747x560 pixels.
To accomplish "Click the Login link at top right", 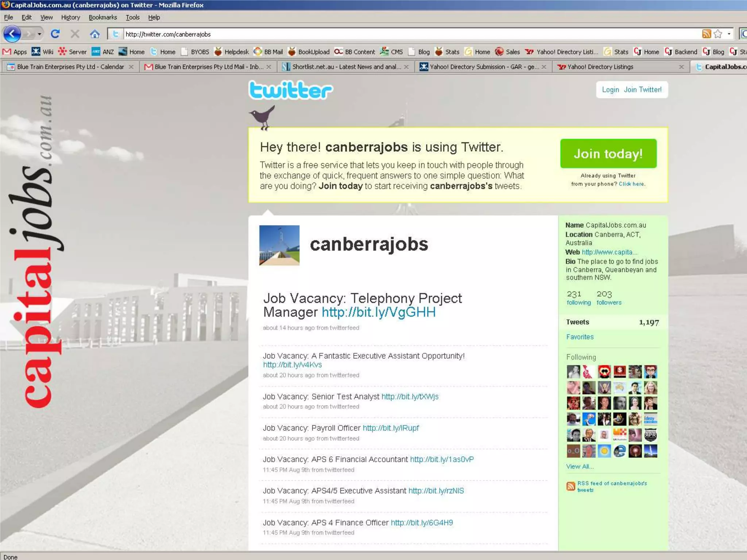I will click(610, 90).
